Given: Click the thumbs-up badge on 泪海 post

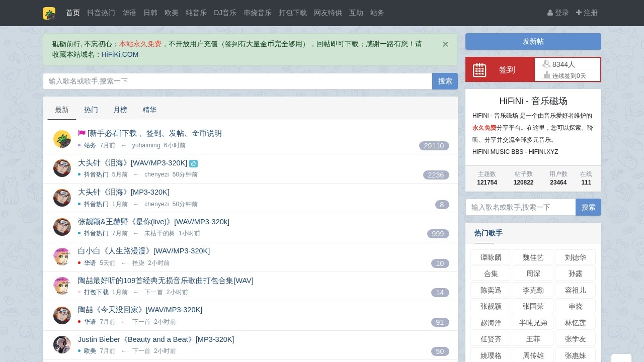Looking at the screenshot, I should point(193,163).
